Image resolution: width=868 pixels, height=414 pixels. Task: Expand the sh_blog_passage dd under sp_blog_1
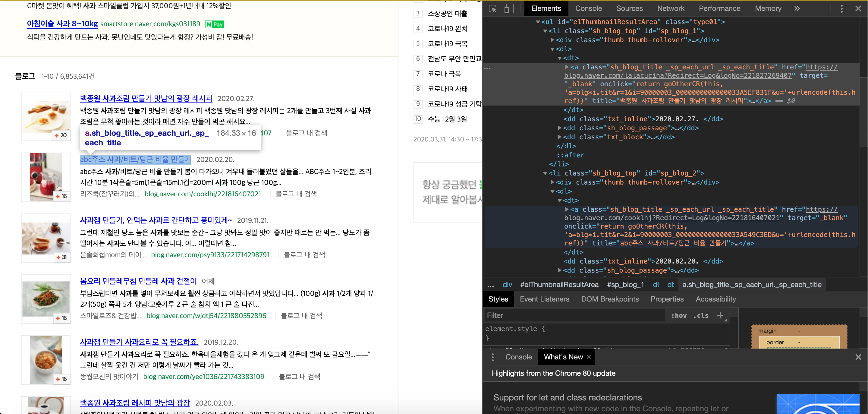(x=560, y=128)
